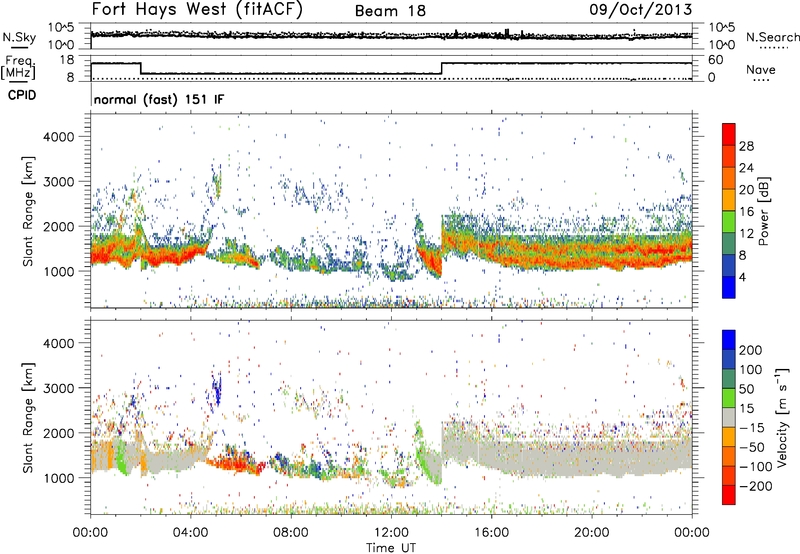Pick the red top segment of power colorbar

729,134
